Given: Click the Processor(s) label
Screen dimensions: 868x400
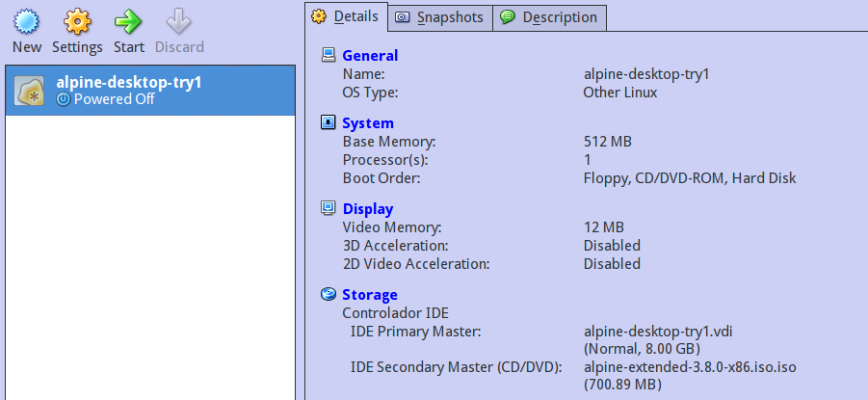Looking at the screenshot, I should point(385,160).
